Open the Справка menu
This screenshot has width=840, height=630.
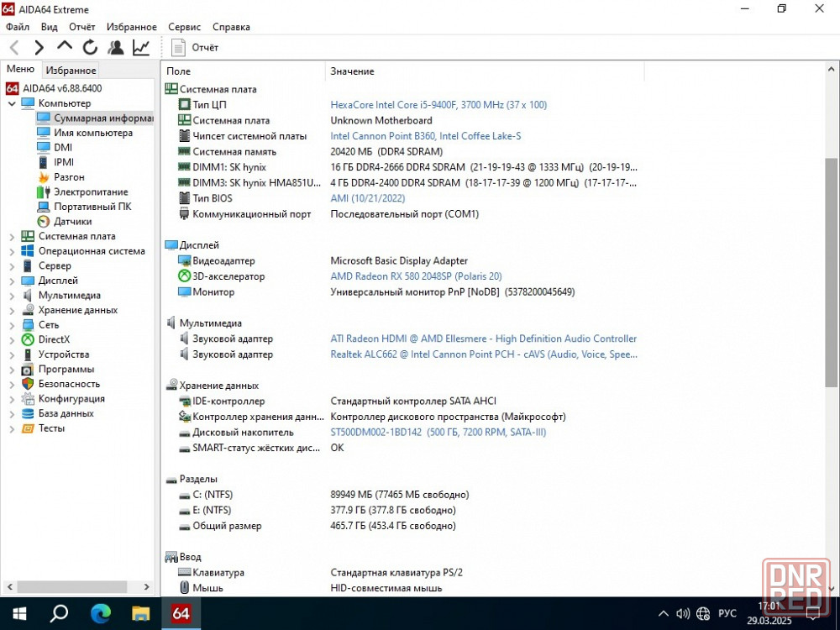tap(232, 27)
